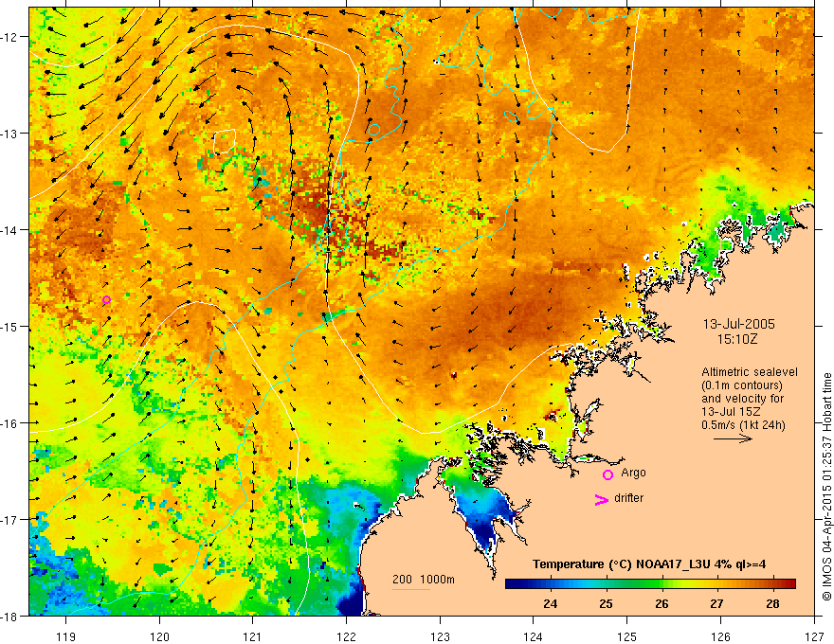Viewport: 834px width, 644px height.
Task: Click the color bar label '24'
Action: coord(550,604)
